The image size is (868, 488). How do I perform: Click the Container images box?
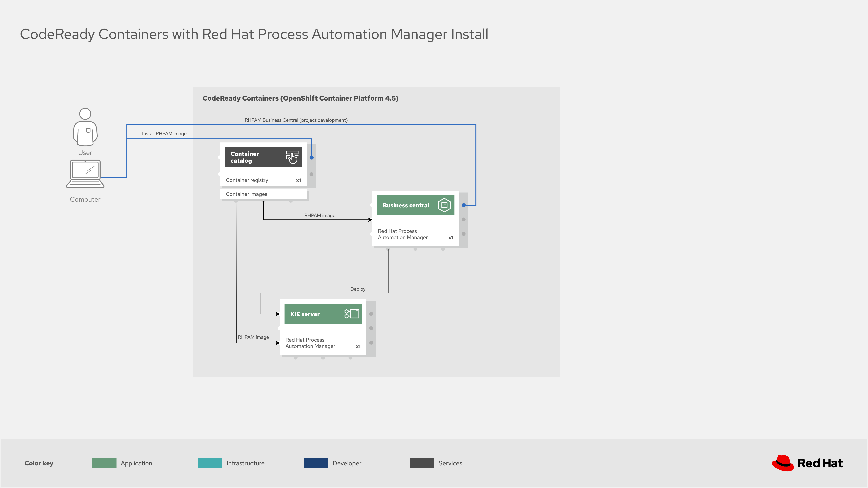263,194
